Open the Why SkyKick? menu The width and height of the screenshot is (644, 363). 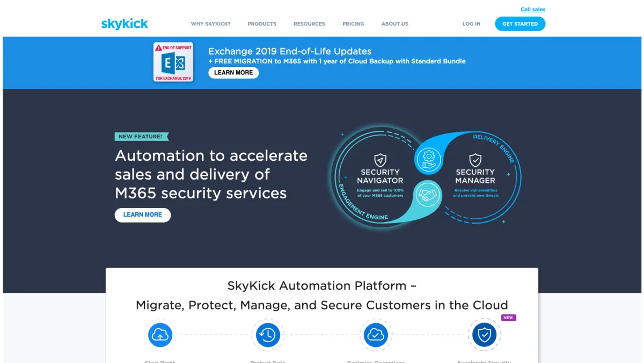pos(211,24)
